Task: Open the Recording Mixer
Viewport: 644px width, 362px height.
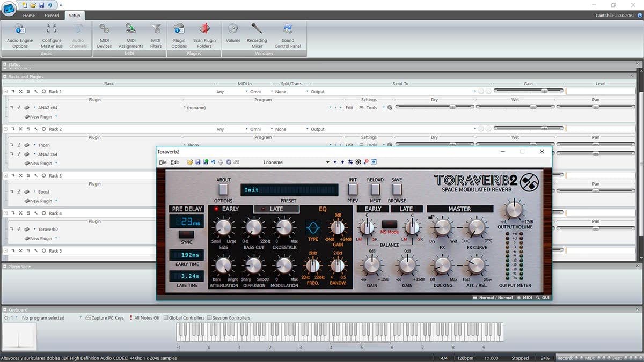Action: [257, 35]
